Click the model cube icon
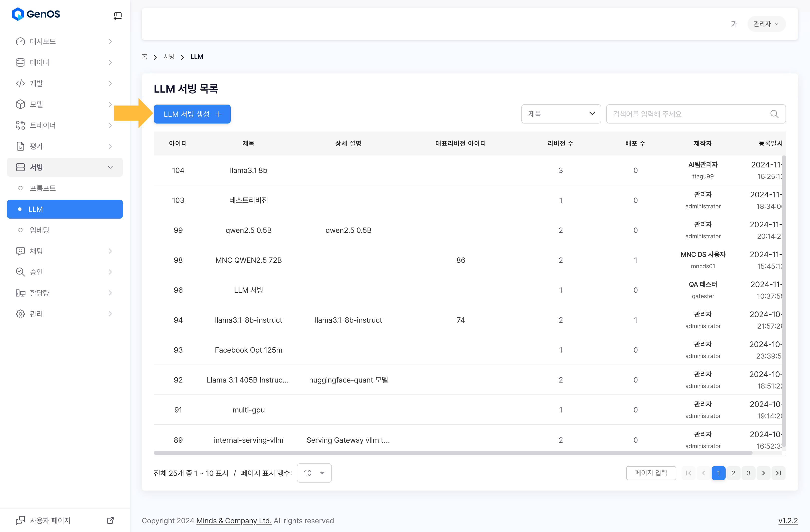Image resolution: width=810 pixels, height=532 pixels. coord(20,104)
